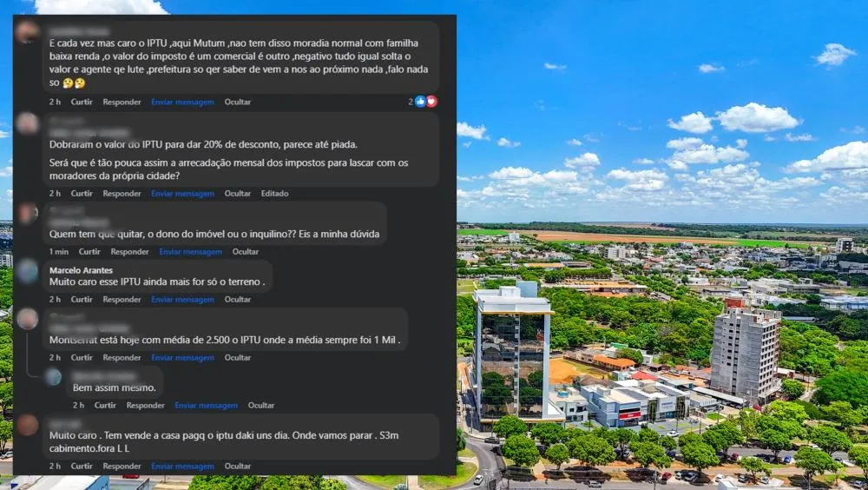Click Marcelo Arantes name link
868x490 pixels.
[81, 270]
